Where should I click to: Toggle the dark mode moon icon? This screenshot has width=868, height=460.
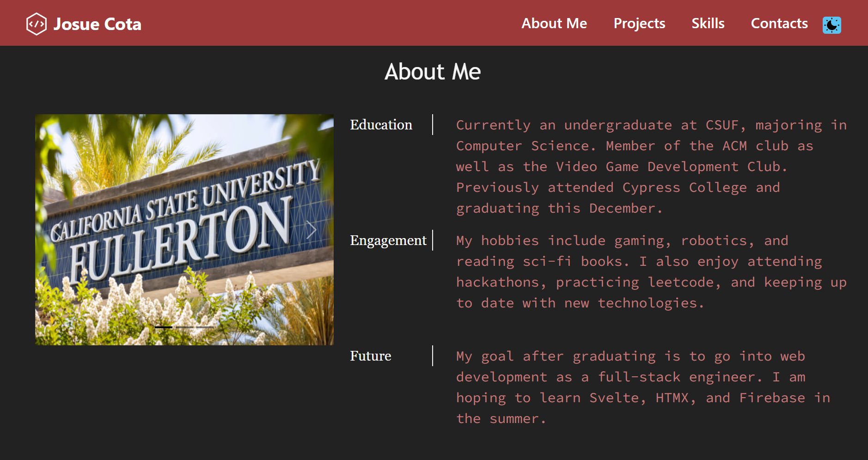coord(831,25)
